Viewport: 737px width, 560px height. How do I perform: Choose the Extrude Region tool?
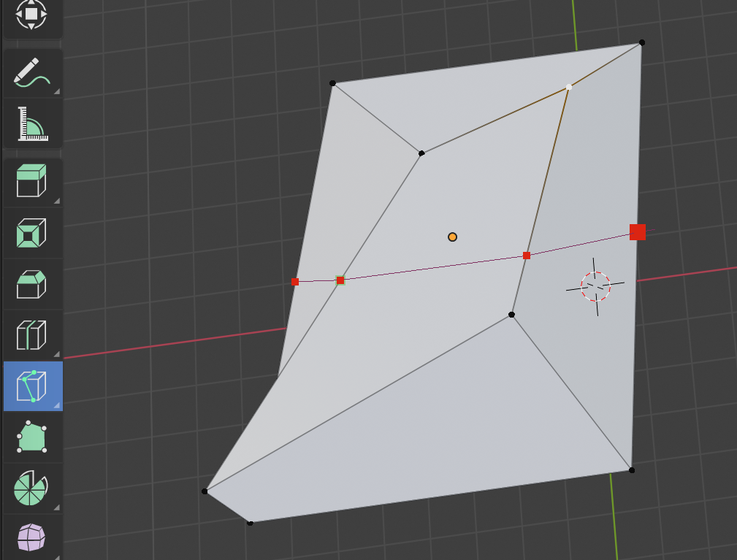tap(32, 182)
